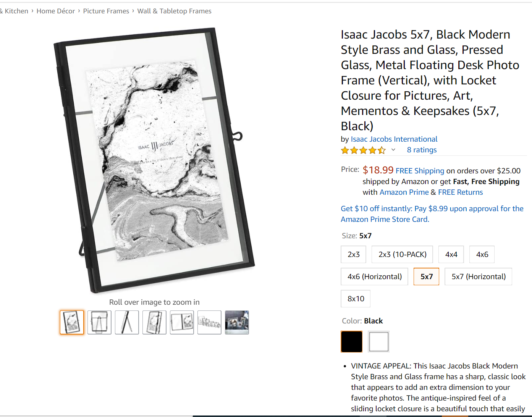Expand the ratings breakdown chevron
This screenshot has width=532, height=417.
393,150
